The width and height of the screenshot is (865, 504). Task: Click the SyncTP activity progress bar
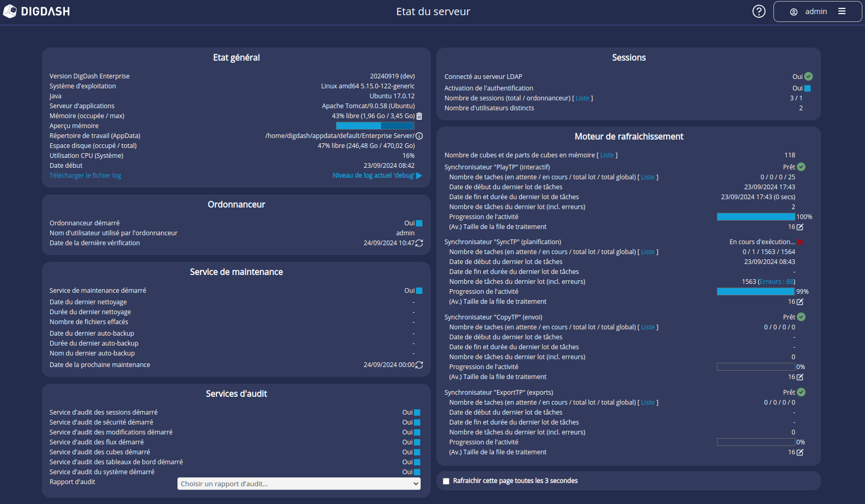click(755, 291)
